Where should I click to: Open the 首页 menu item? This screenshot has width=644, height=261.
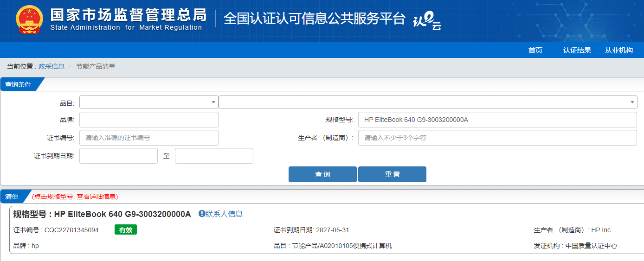pos(535,50)
